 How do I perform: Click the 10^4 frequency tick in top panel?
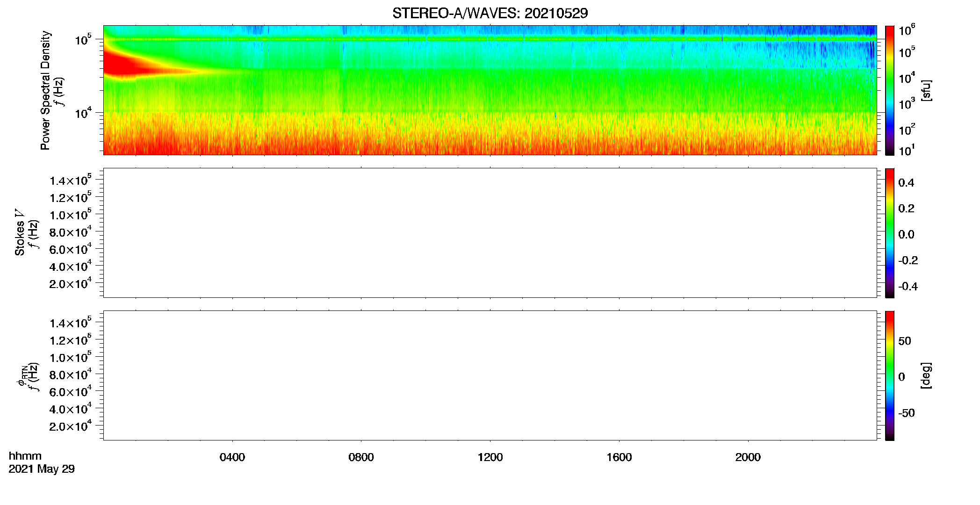click(83, 113)
